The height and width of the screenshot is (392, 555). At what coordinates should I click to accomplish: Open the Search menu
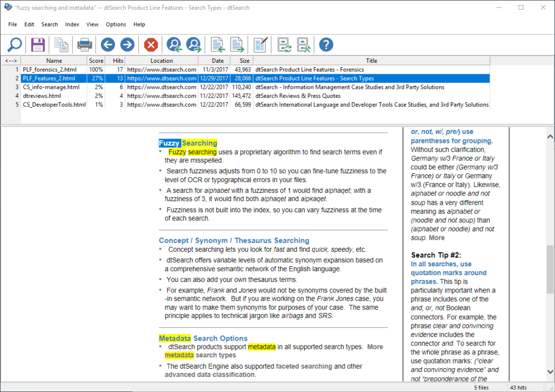tap(49, 24)
